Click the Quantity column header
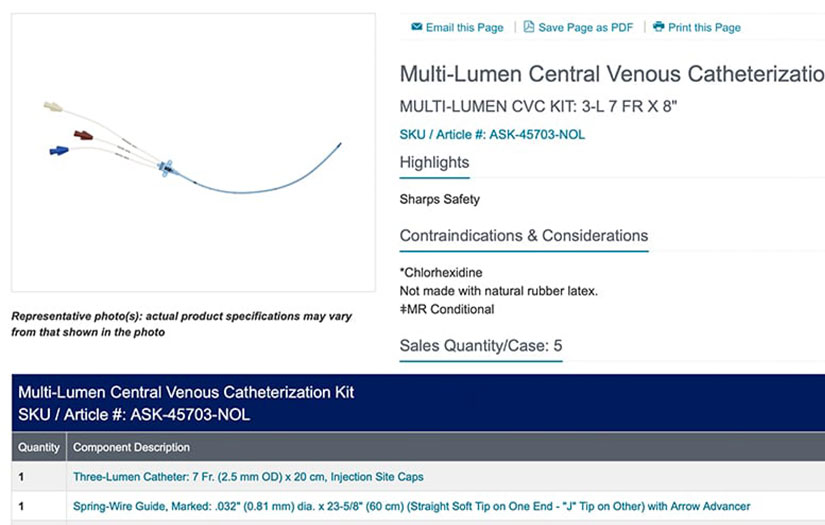This screenshot has width=825, height=525. pos(39,447)
